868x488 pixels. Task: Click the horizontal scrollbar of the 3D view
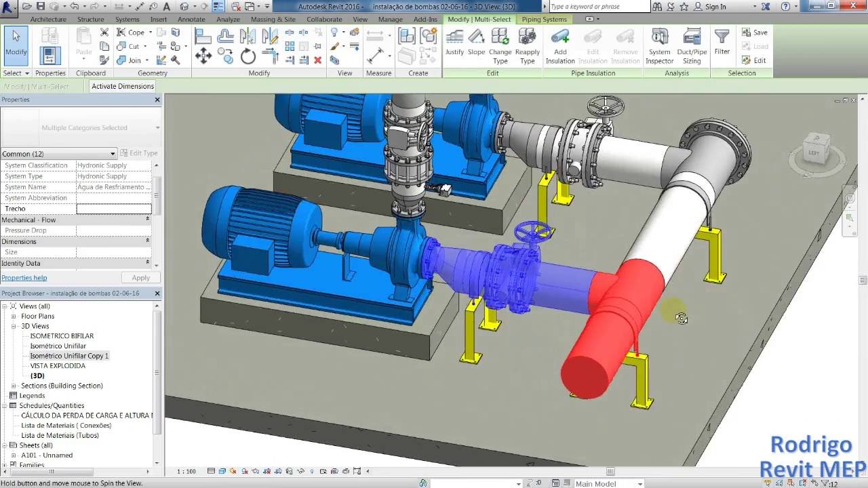610,472
